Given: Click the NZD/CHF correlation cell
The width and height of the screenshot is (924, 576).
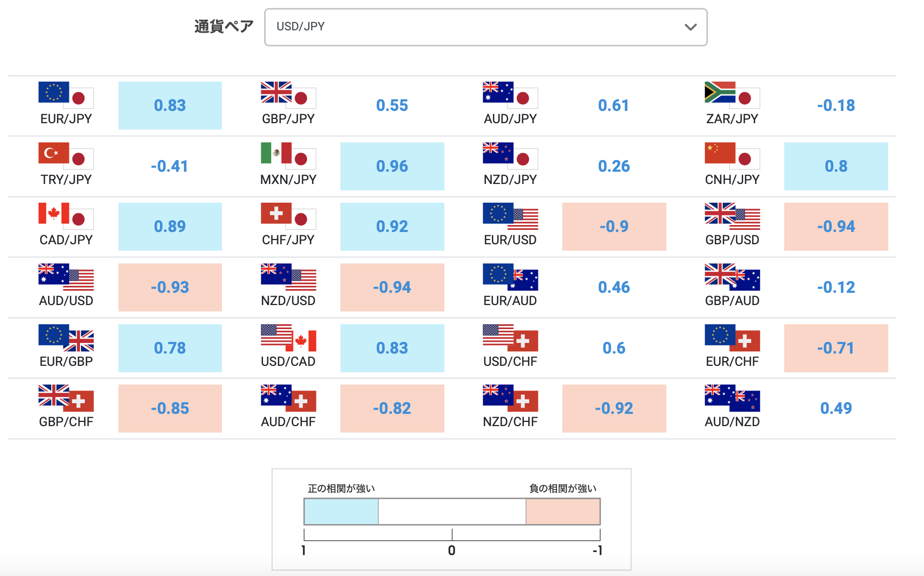Looking at the screenshot, I should (x=614, y=408).
